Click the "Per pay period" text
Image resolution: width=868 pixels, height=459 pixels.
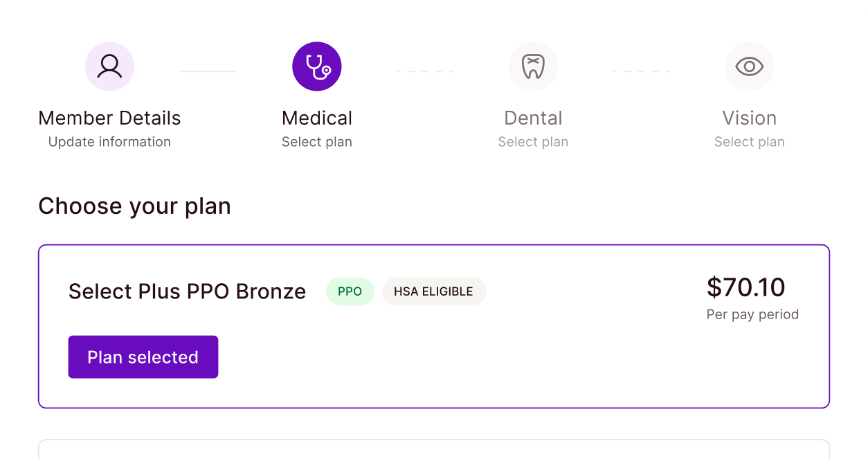(x=752, y=314)
